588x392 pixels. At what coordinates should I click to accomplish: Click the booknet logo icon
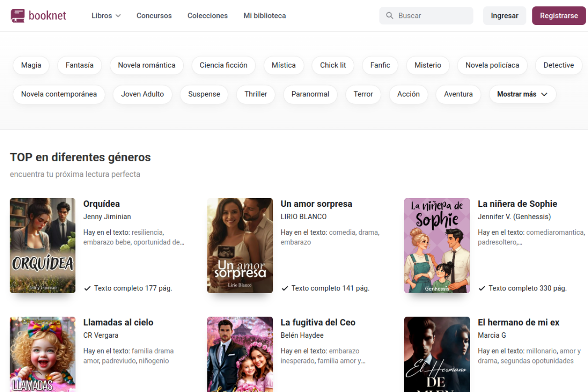pyautogui.click(x=17, y=16)
